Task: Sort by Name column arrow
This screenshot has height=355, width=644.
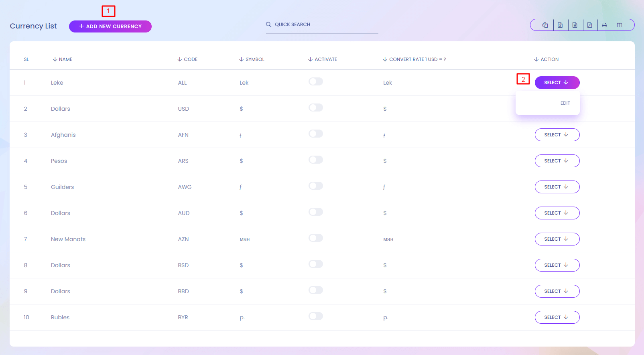Action: pos(55,59)
